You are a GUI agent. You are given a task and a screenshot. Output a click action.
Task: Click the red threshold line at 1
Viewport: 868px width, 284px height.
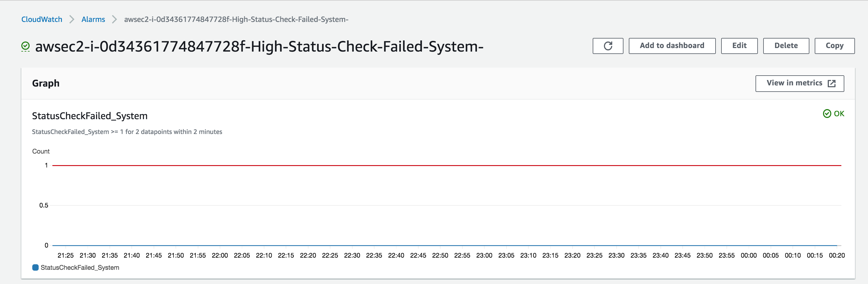point(447,165)
